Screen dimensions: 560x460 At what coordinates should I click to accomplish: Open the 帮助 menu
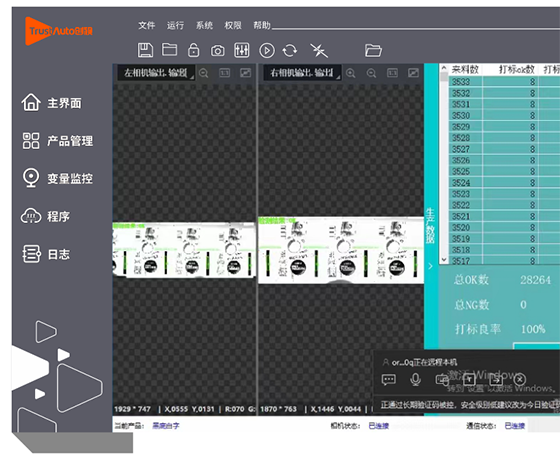(262, 25)
